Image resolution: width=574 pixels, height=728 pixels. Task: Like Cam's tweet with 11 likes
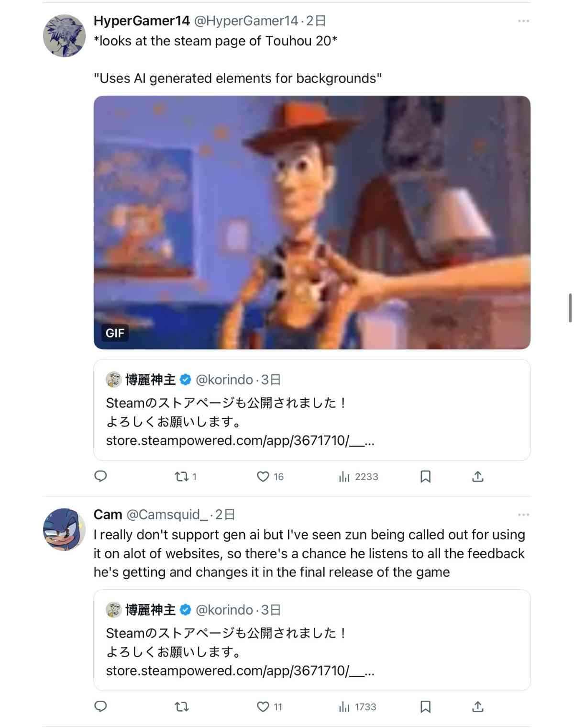[270, 706]
